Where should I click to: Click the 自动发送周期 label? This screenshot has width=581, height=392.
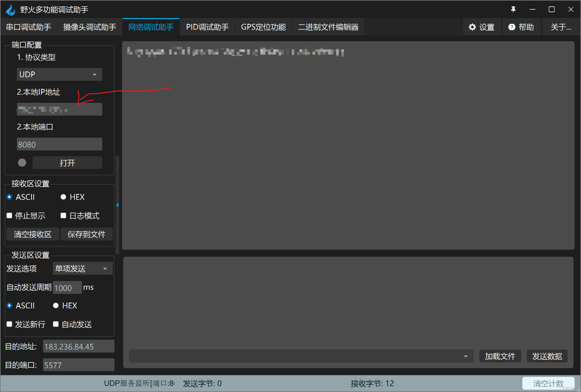click(x=29, y=287)
